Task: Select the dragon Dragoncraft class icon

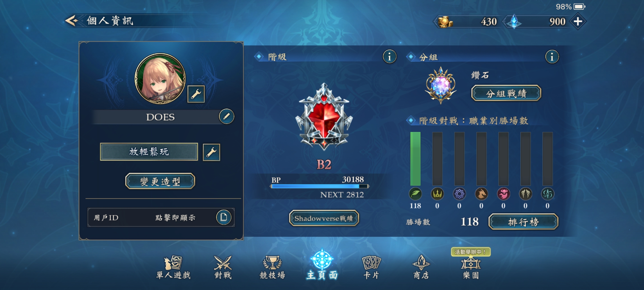Action: (x=481, y=194)
